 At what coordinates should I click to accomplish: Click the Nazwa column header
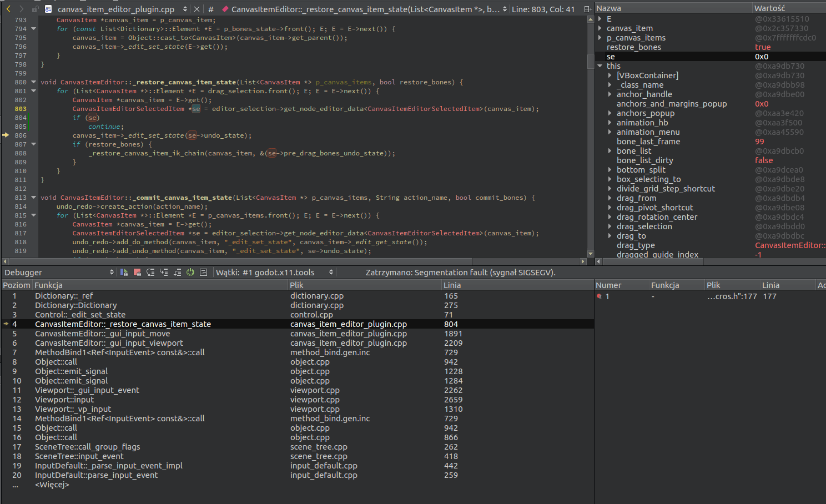click(673, 8)
